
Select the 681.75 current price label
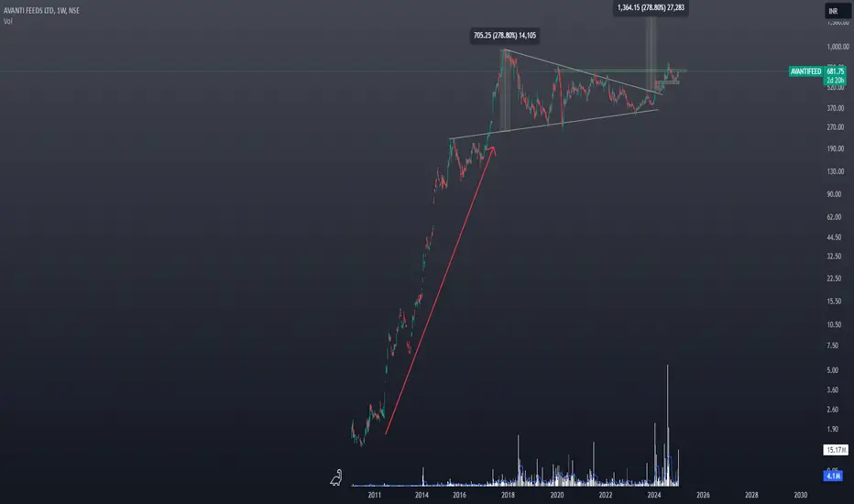click(x=836, y=71)
